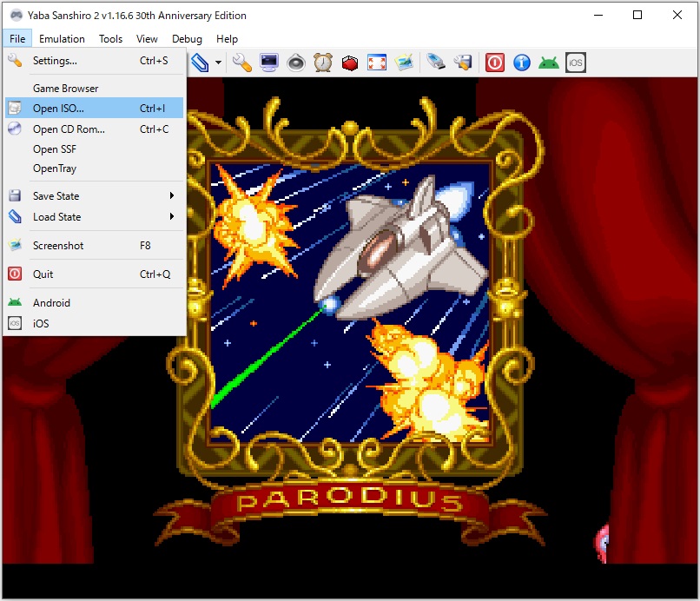Click the speaker sound toolbar icon

point(296,63)
